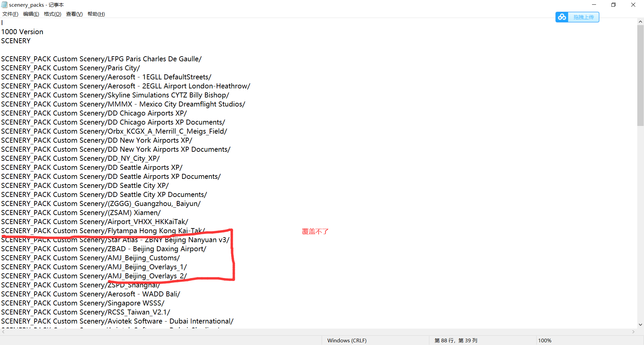This screenshot has width=644, height=345.
Task: Click the Orbx_KCGX Merrill C Meigs Field line
Action: [x=114, y=131]
